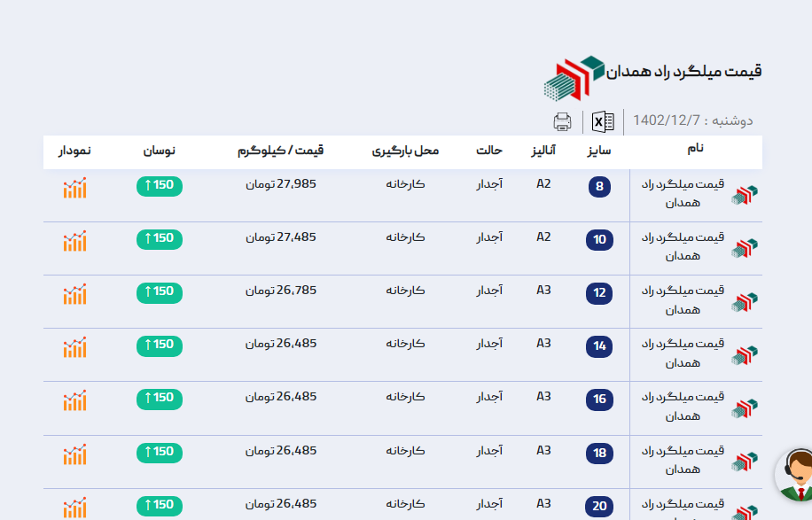Open قیمت میلگرد راد همدان link in size 8 row
This screenshot has width=812, height=520.
click(x=683, y=194)
